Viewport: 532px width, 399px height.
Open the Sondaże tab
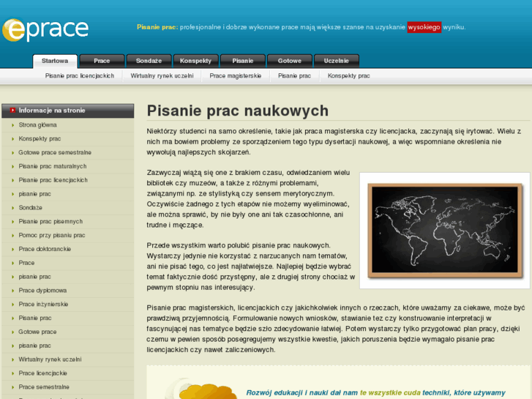pos(149,61)
